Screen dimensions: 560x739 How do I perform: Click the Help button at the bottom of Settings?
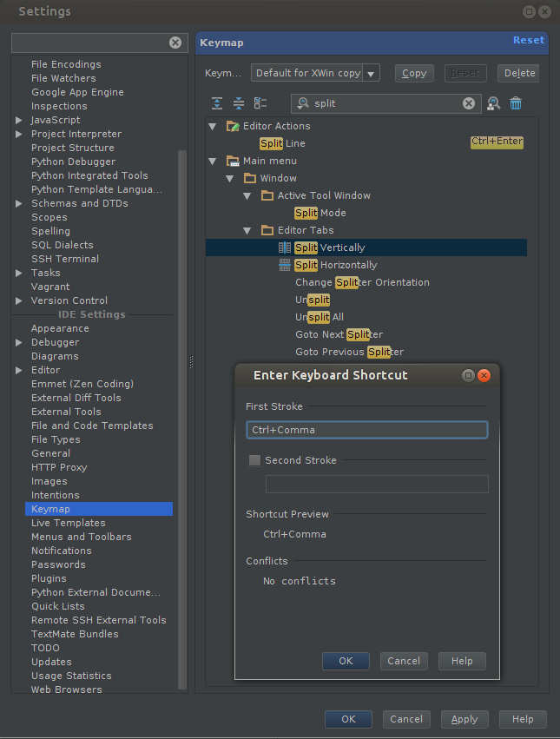523,719
